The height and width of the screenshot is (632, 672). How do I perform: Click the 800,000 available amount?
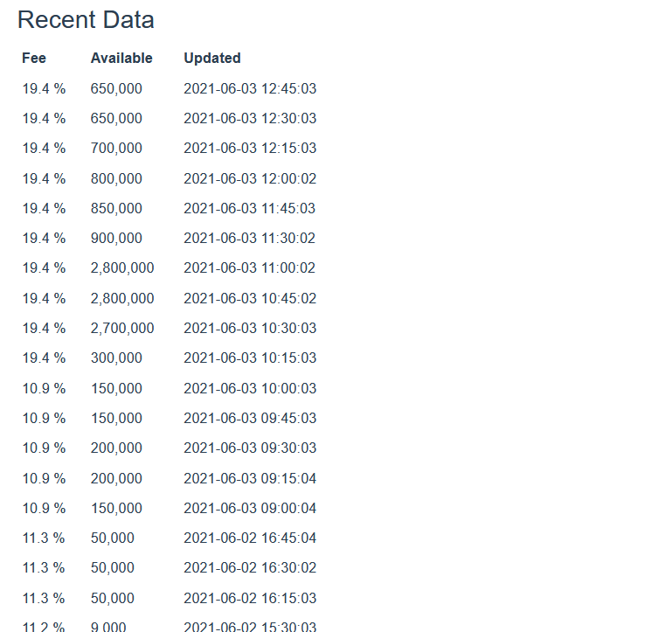[116, 178]
